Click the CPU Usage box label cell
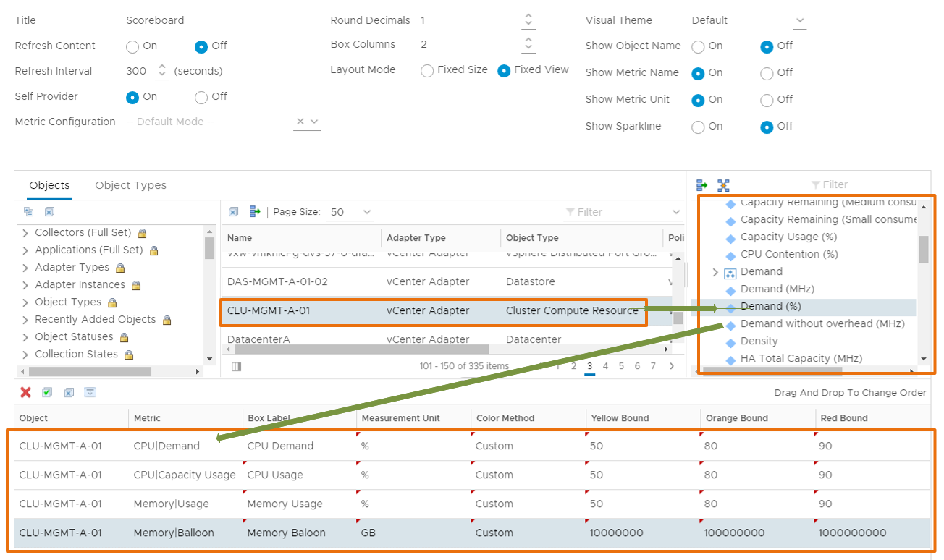 [300, 475]
